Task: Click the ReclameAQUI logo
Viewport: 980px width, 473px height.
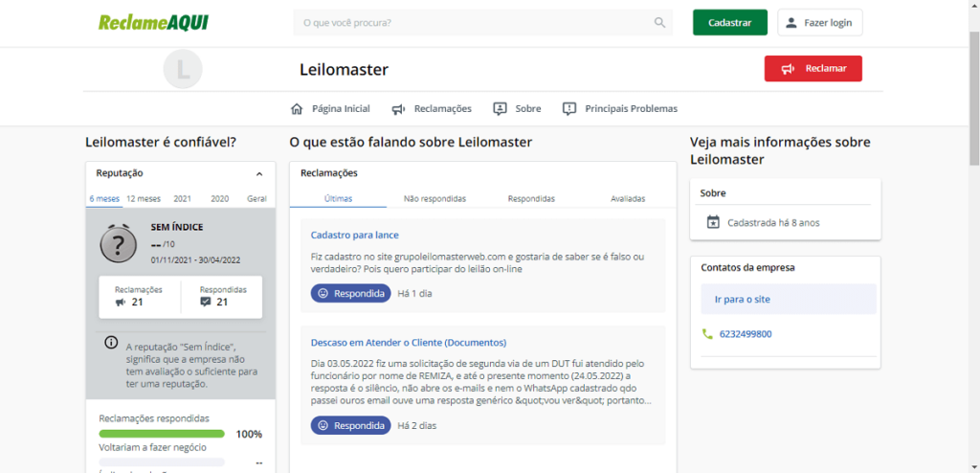Action: pyautogui.click(x=153, y=22)
